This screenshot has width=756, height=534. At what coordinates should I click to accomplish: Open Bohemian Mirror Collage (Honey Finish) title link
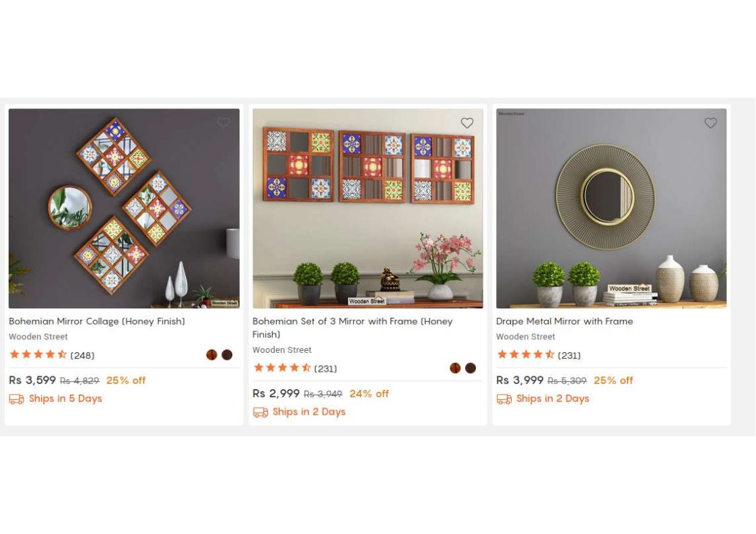pos(97,321)
